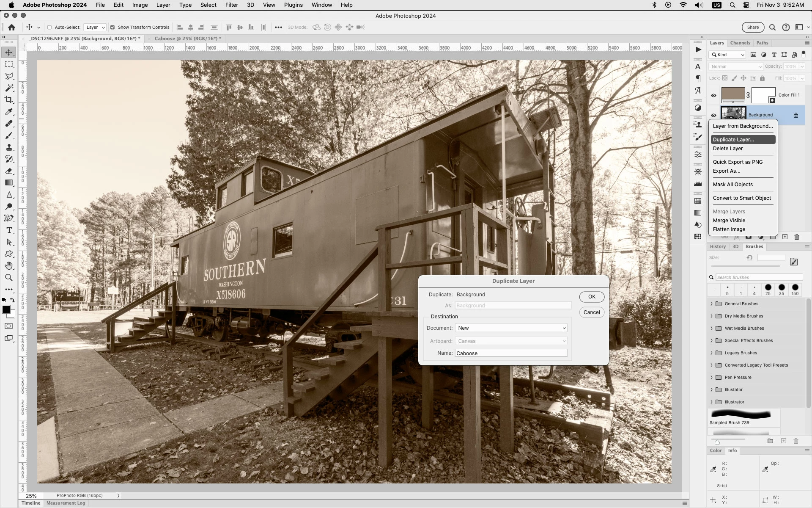Expand the General Brushes folder
This screenshot has height=508, width=812.
[711, 304]
